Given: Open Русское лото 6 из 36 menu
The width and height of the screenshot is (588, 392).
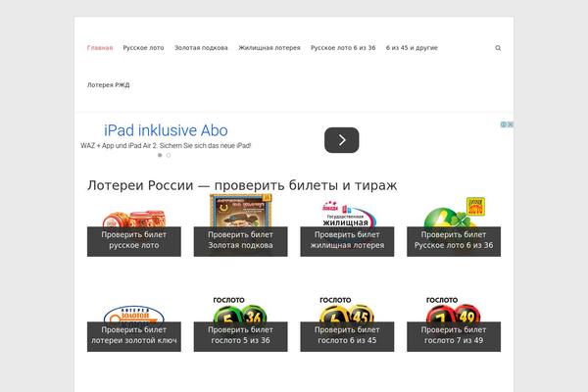Looking at the screenshot, I should [343, 48].
